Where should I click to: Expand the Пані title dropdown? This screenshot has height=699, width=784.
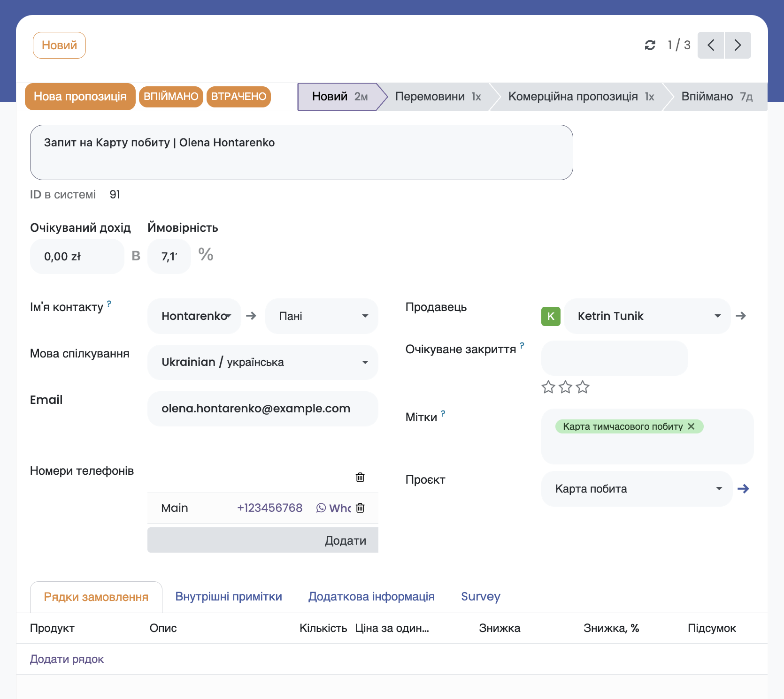tap(365, 316)
